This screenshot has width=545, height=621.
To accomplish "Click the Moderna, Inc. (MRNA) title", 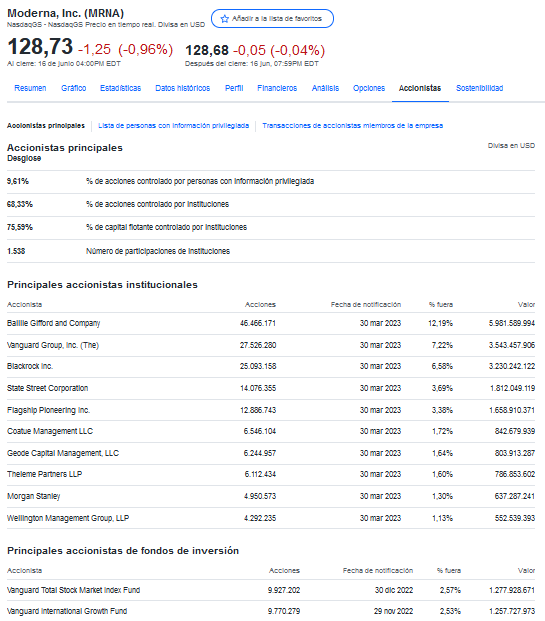I will [66, 13].
